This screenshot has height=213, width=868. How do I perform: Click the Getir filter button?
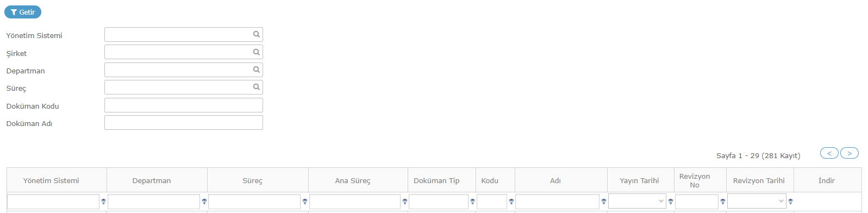click(x=23, y=12)
